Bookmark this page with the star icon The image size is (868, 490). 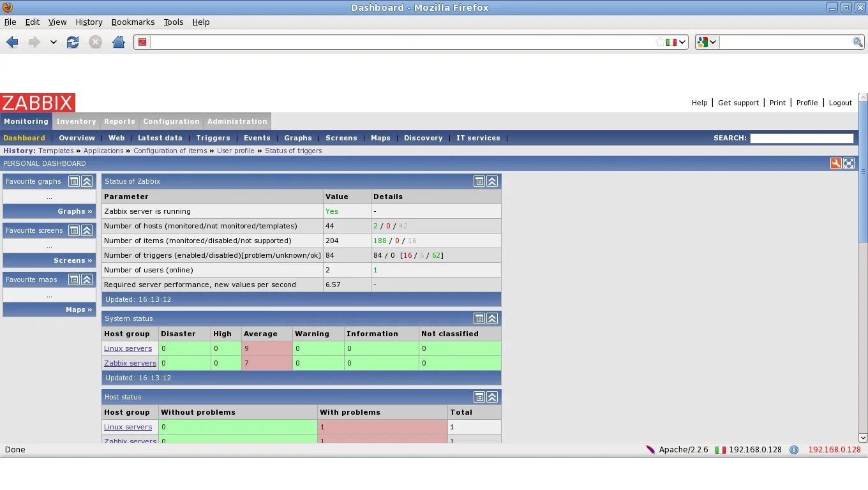(660, 42)
